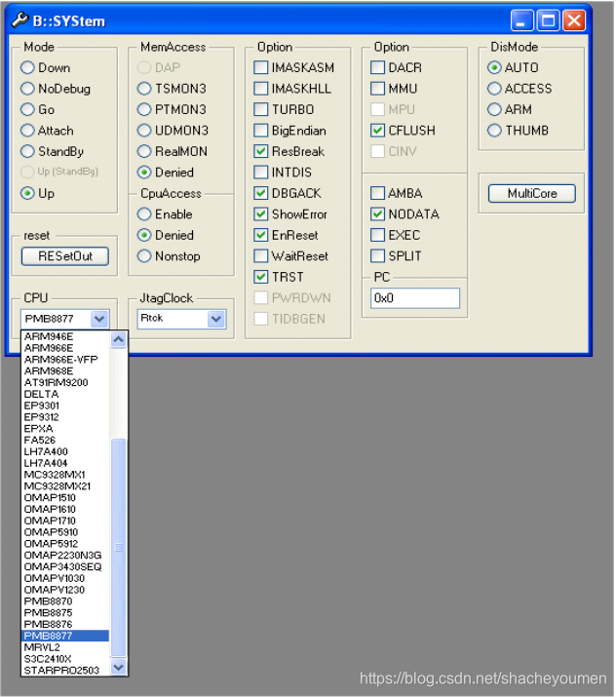Select THUMB disassembly mode

pos(494,131)
